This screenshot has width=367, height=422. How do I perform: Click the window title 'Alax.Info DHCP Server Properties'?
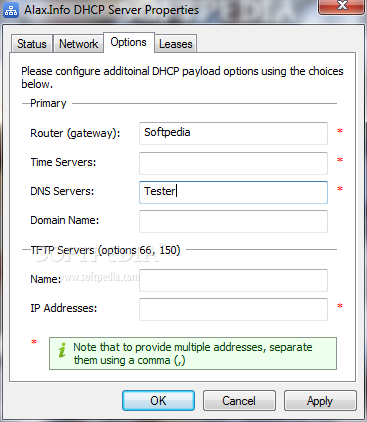click(111, 10)
